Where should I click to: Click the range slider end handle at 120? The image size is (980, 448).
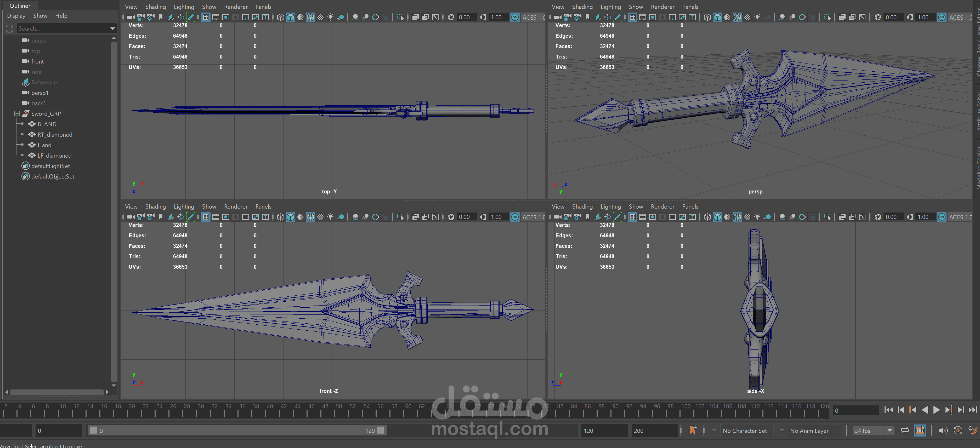coord(381,430)
